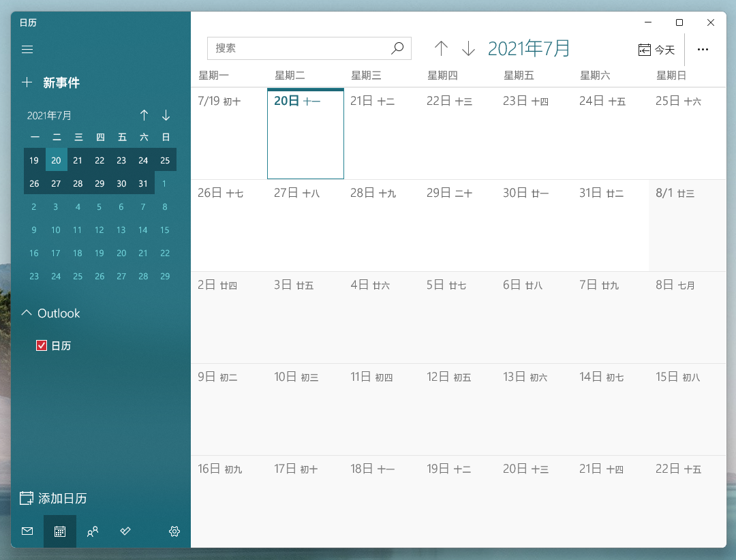Collapse the Outlook account section
The width and height of the screenshot is (736, 560).
pos(26,313)
